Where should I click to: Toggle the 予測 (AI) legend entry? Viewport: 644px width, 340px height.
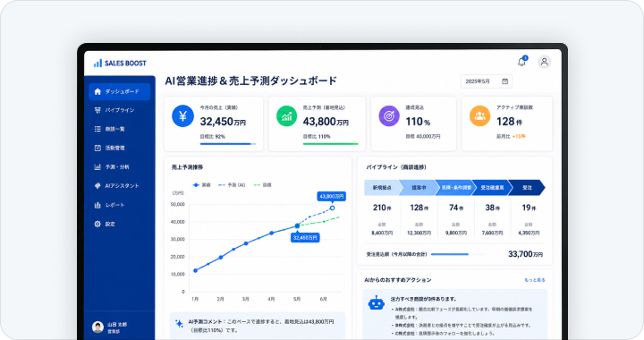pyautogui.click(x=232, y=185)
